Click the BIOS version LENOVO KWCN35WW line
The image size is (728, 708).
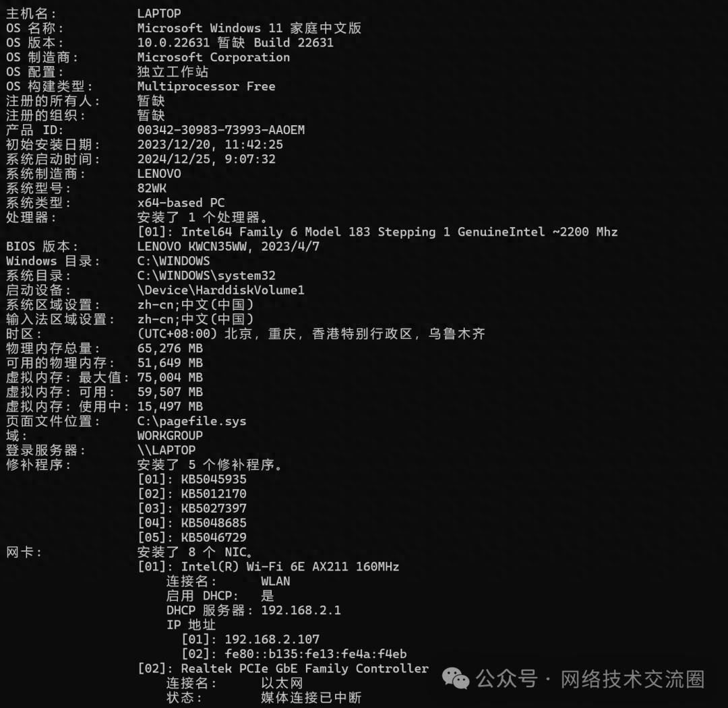pyautogui.click(x=228, y=247)
